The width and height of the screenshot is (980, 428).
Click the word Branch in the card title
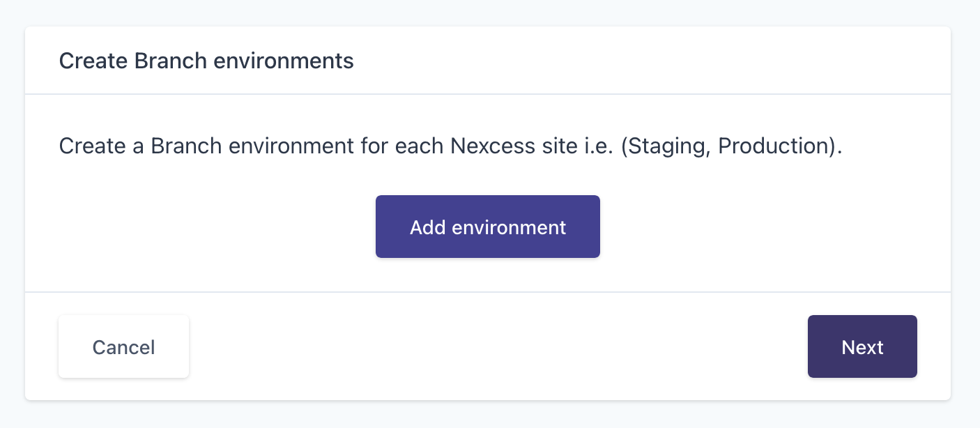click(x=170, y=61)
